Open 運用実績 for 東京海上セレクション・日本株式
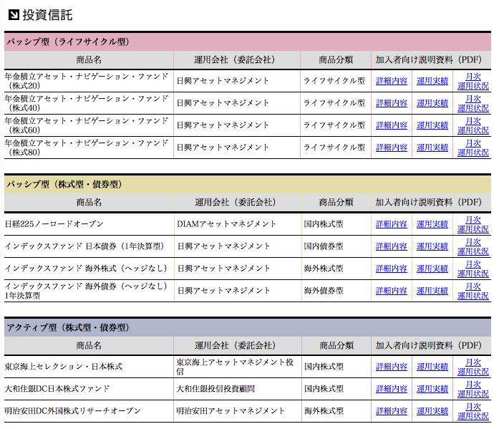 (432, 367)
